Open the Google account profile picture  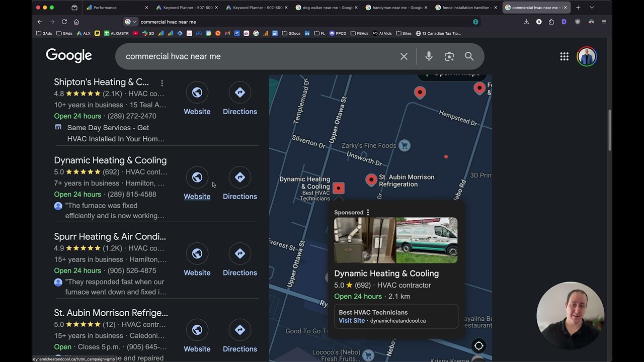tap(587, 57)
